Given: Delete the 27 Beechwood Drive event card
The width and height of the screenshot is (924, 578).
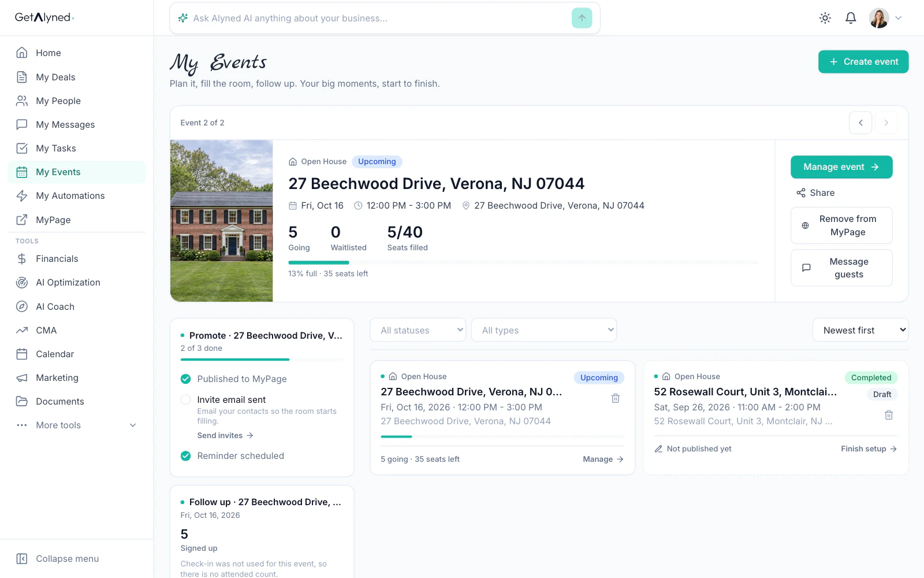Looking at the screenshot, I should (x=616, y=398).
